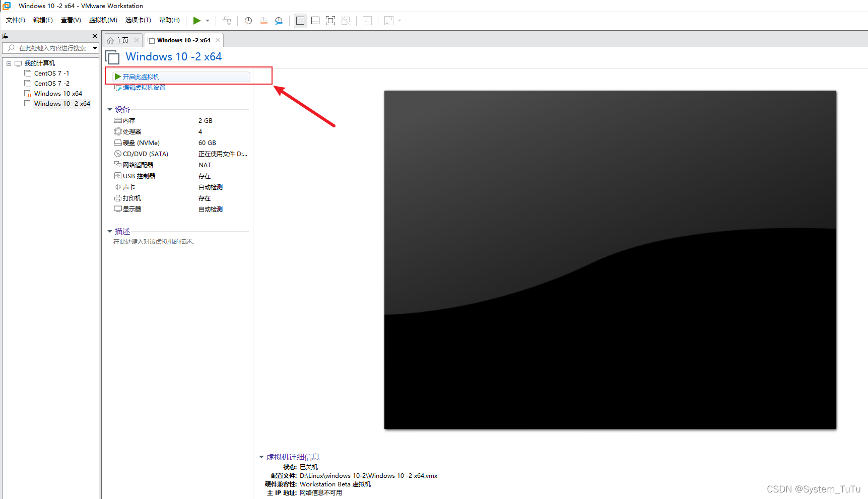
Task: Click the console view toolbar icon
Action: (368, 21)
